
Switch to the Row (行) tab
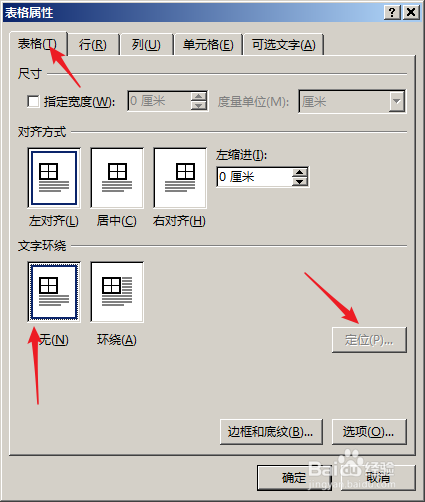point(93,44)
